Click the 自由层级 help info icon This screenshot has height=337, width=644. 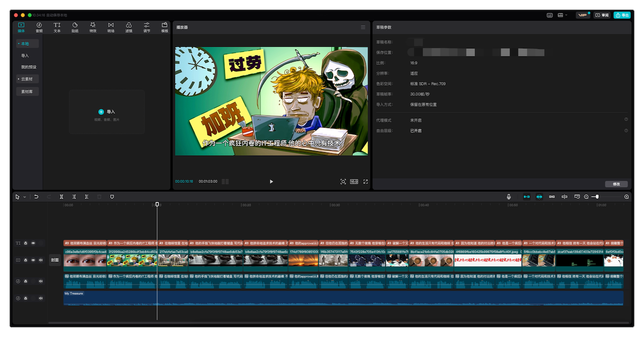(626, 130)
